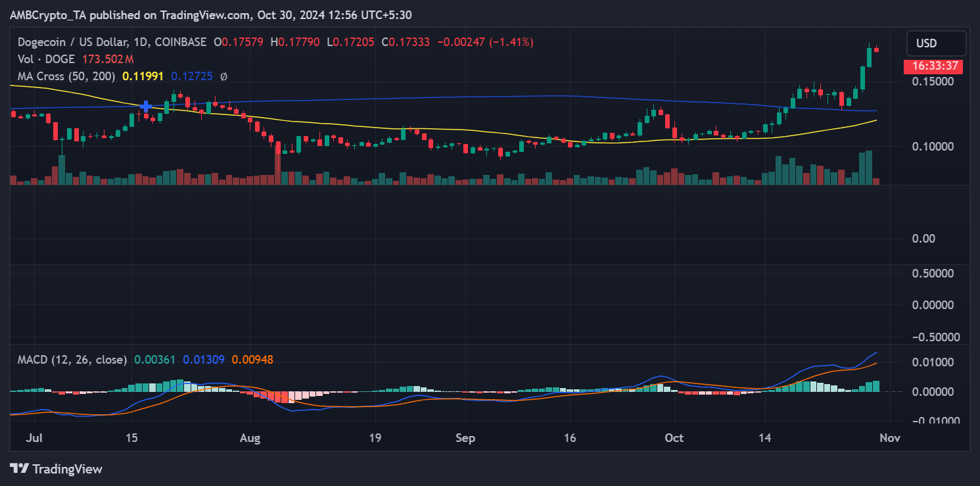
Task: Click the 16 date label on the time axis
Action: point(570,437)
